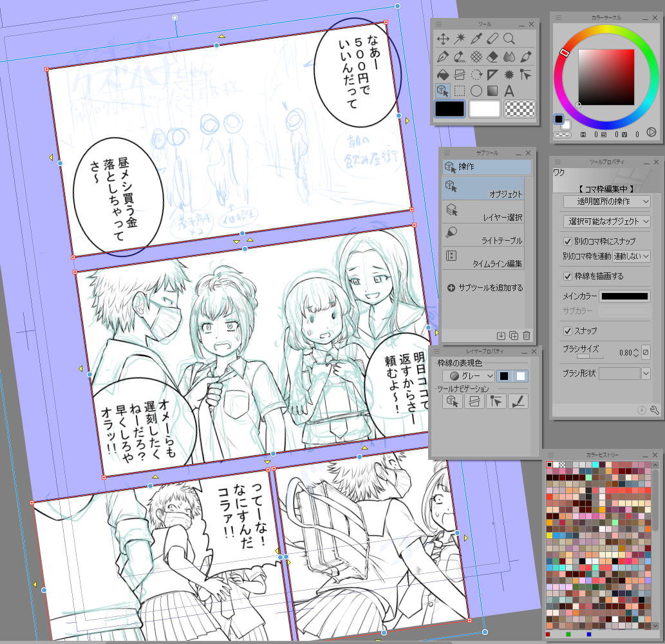The image size is (665, 644).
Task: Select the Correct Line tool
Action: tap(525, 75)
